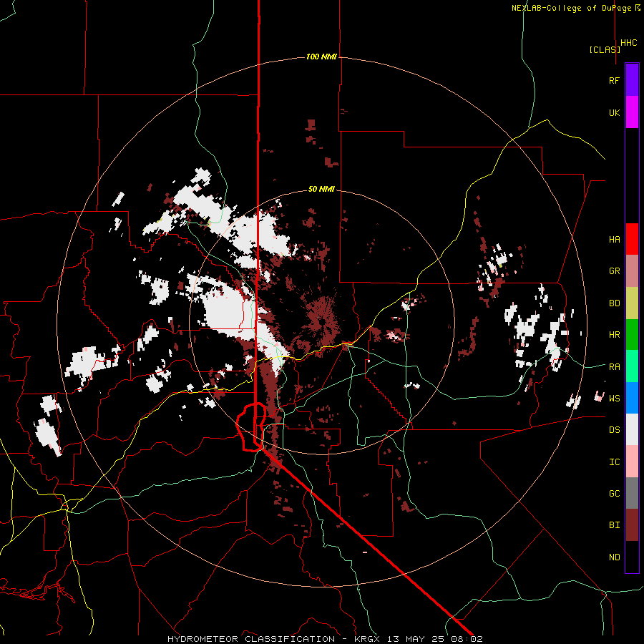Screen dimensions: 644x644
Task: Click the GR legend label
Action: [614, 271]
